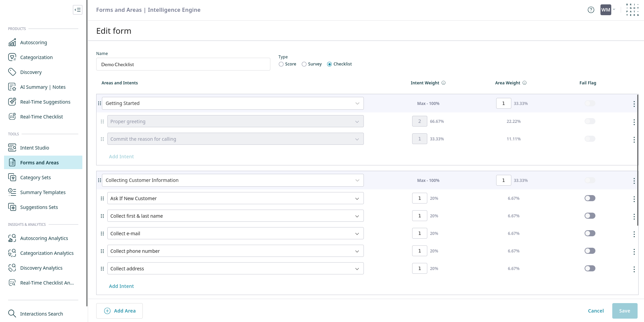Enable fail flag for Ask If New Customer
This screenshot has height=322, width=644.
tap(590, 198)
